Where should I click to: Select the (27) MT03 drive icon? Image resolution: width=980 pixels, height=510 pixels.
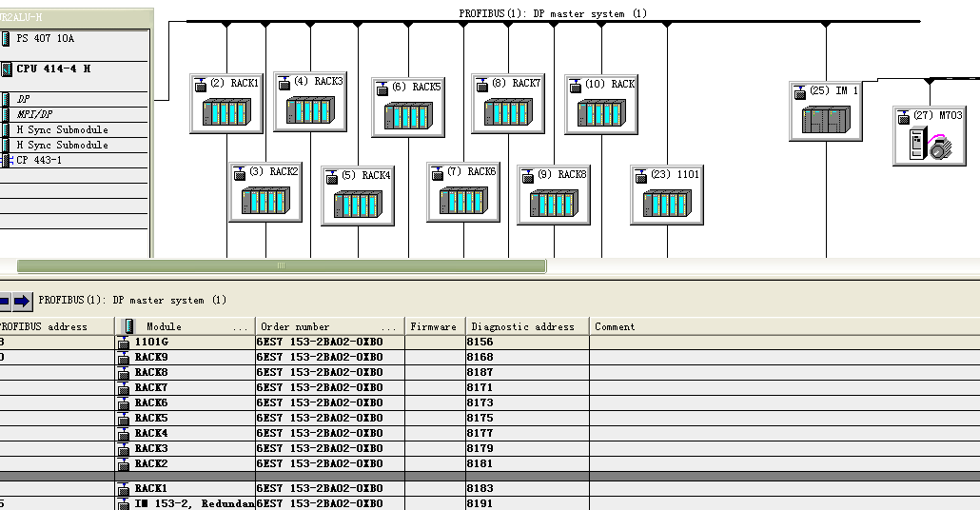(930, 136)
